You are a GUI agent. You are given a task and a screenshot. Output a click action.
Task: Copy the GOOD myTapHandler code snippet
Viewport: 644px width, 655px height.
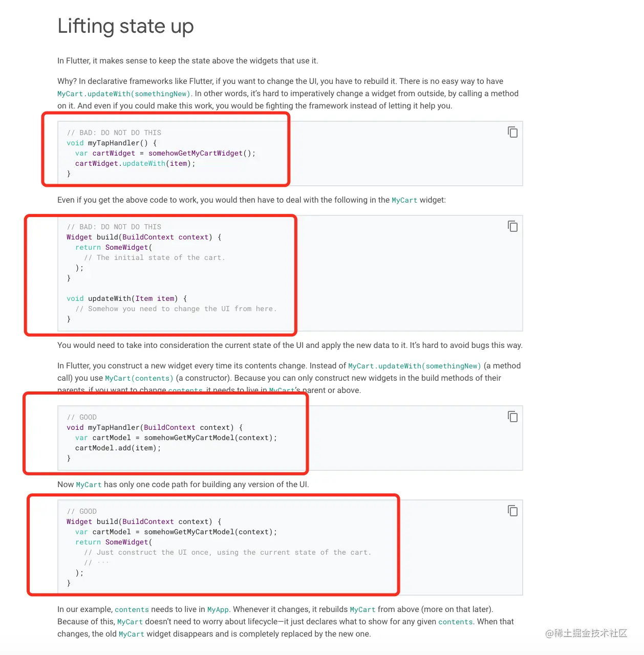click(x=512, y=417)
